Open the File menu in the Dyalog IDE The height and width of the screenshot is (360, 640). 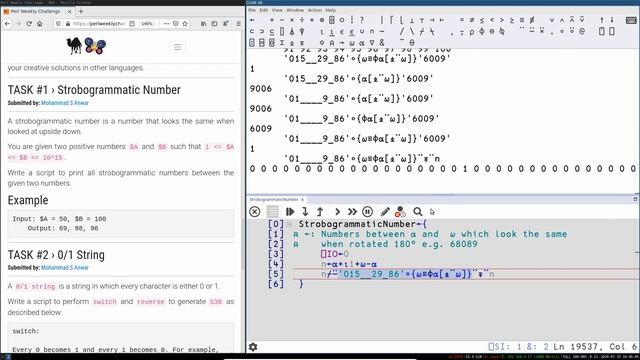tap(252, 10)
